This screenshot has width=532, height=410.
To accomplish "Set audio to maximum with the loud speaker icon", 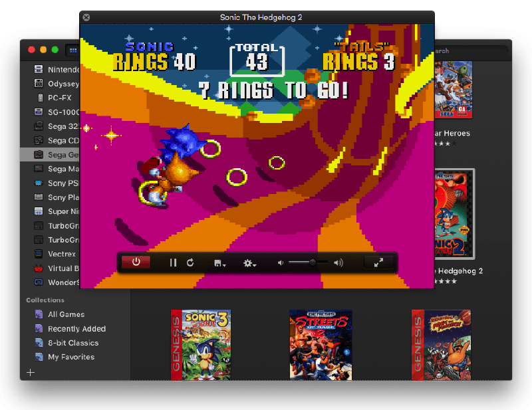I will [x=338, y=262].
